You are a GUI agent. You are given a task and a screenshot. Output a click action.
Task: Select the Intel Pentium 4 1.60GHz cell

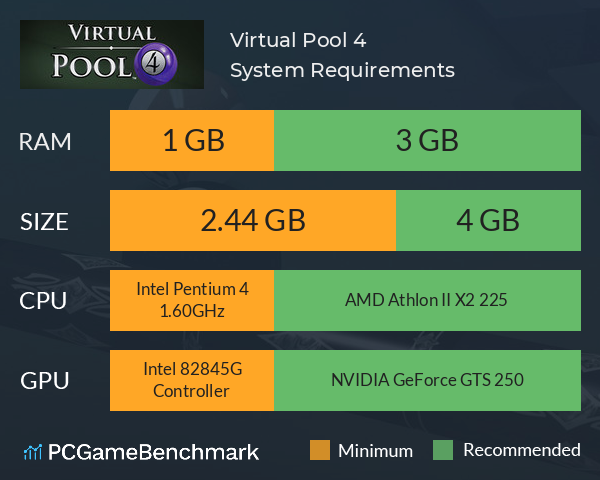click(192, 300)
